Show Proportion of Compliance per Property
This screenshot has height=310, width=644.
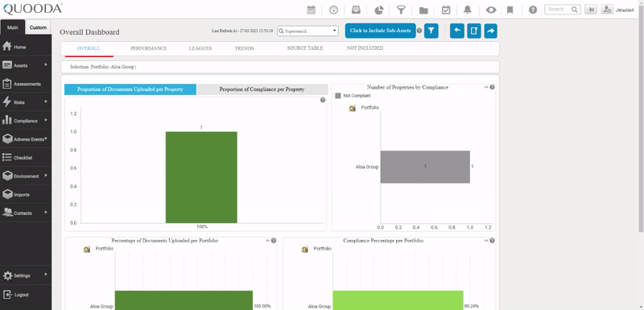click(262, 89)
